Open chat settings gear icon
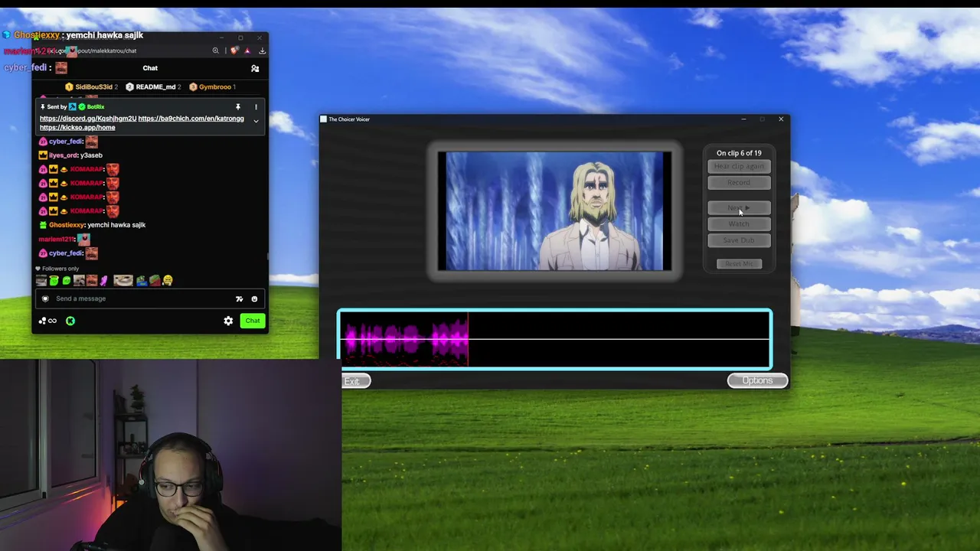The height and width of the screenshot is (551, 980). pos(228,321)
